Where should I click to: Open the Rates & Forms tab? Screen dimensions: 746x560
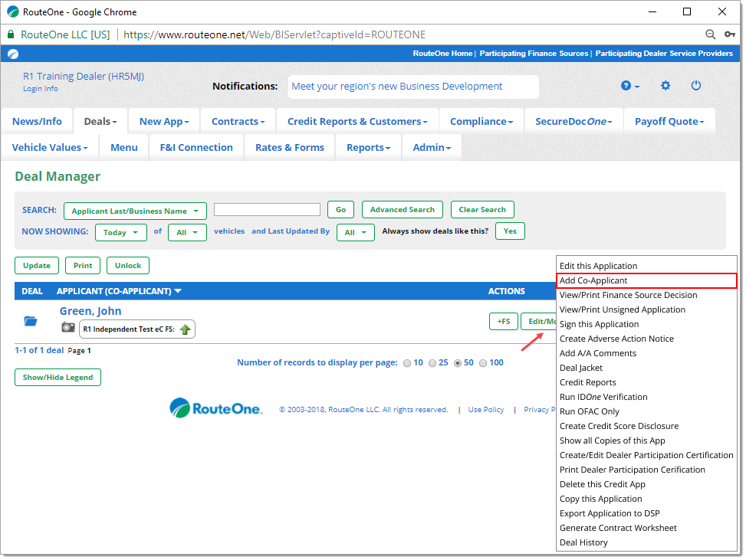pyautogui.click(x=289, y=147)
